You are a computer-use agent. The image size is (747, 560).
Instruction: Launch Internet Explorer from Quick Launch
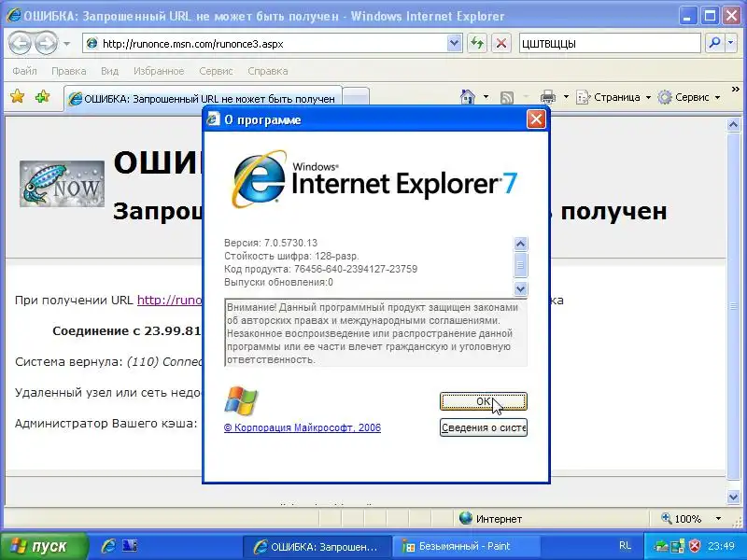point(108,546)
